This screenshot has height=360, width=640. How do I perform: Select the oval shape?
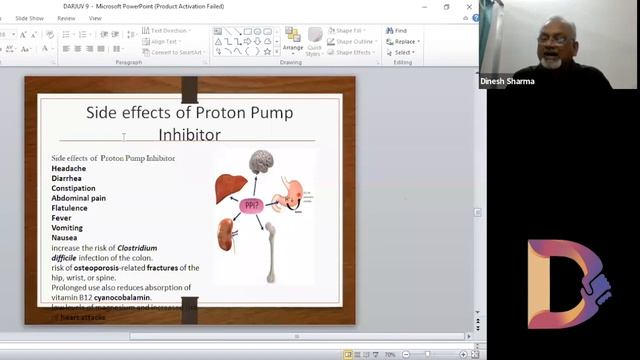click(258, 31)
